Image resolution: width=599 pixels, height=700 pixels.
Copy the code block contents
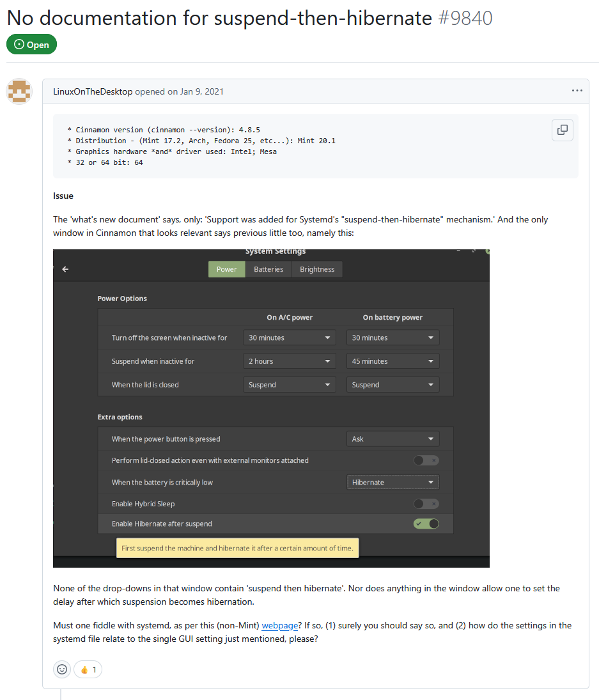pos(563,130)
